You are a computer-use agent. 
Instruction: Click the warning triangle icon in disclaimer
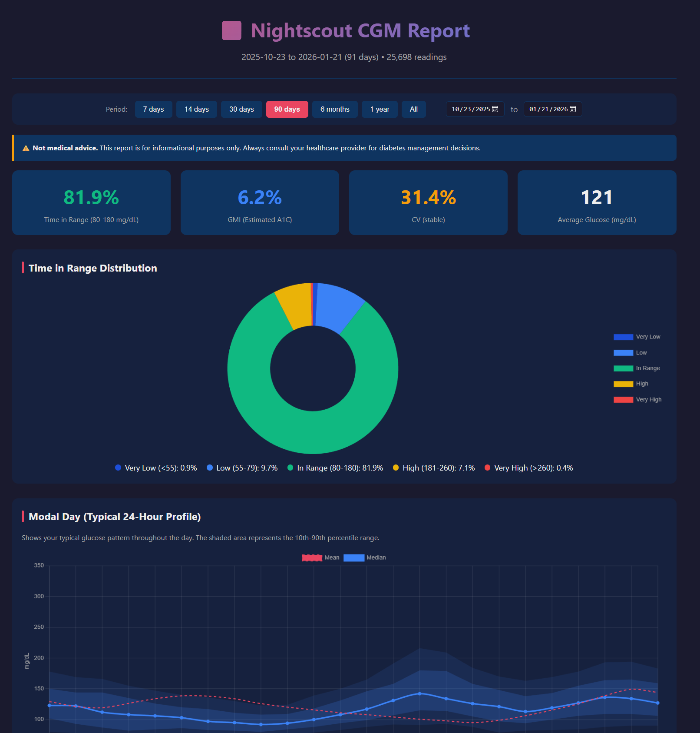tap(26, 149)
